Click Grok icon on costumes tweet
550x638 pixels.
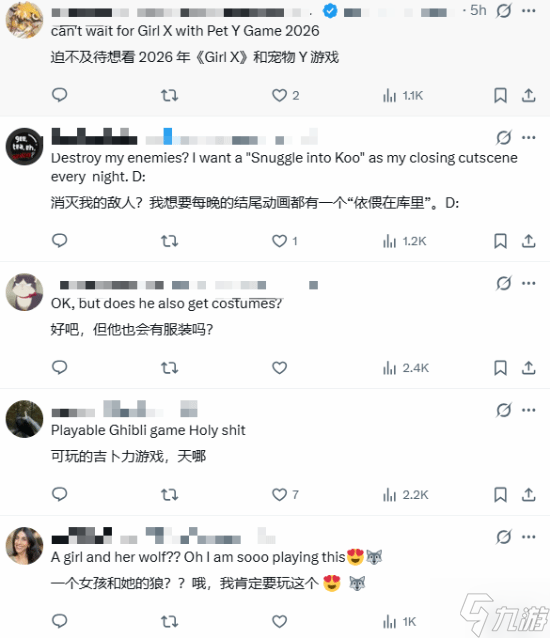504,283
